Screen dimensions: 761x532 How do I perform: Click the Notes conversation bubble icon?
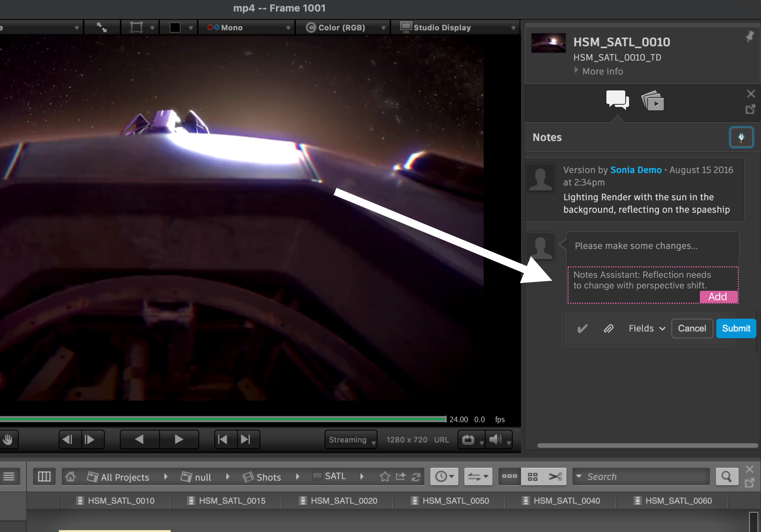click(617, 100)
